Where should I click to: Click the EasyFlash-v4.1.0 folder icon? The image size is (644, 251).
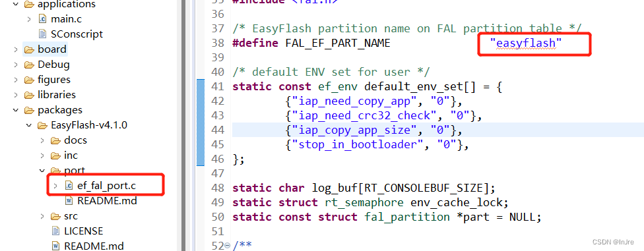(42, 125)
